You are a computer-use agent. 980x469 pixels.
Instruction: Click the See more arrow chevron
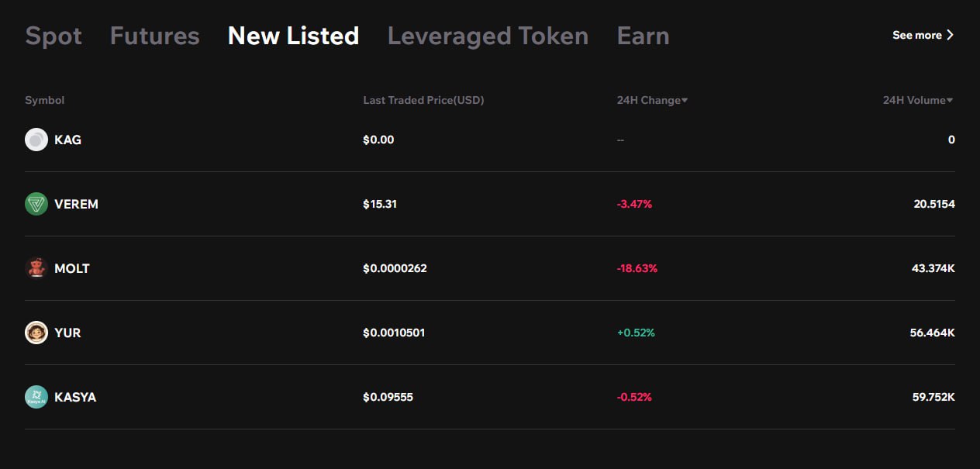[x=951, y=35]
